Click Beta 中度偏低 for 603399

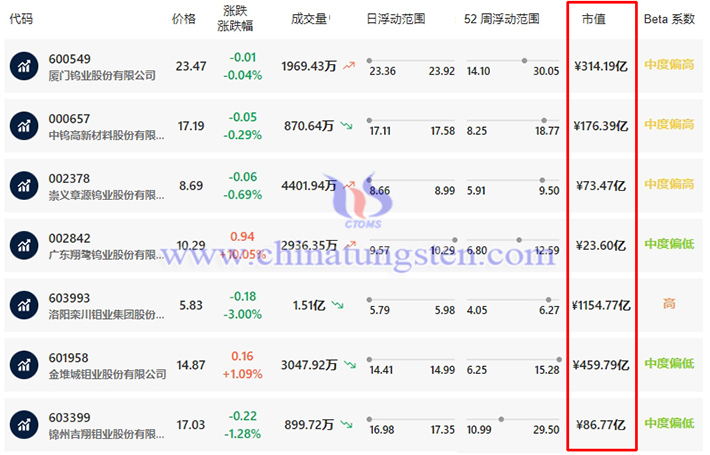pyautogui.click(x=669, y=423)
